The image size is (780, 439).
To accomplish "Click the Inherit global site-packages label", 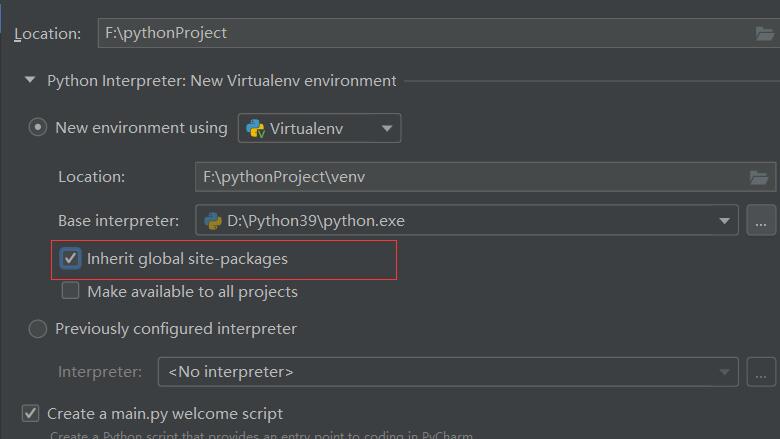I will [x=187, y=259].
